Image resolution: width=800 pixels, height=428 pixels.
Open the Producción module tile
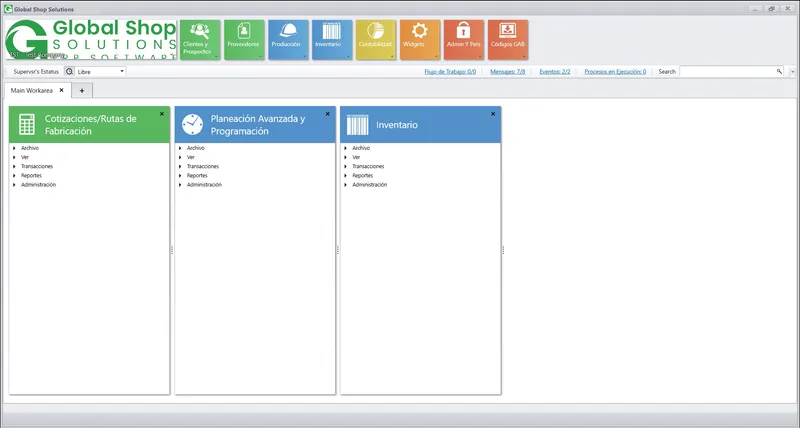(288, 40)
